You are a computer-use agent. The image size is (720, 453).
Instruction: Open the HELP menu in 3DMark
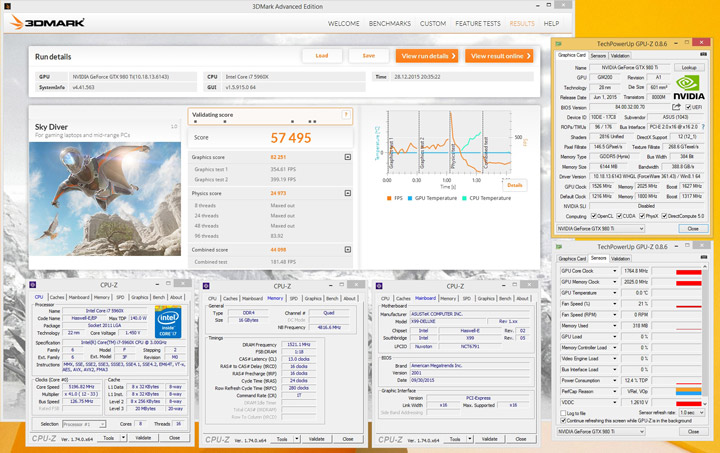[x=551, y=23]
